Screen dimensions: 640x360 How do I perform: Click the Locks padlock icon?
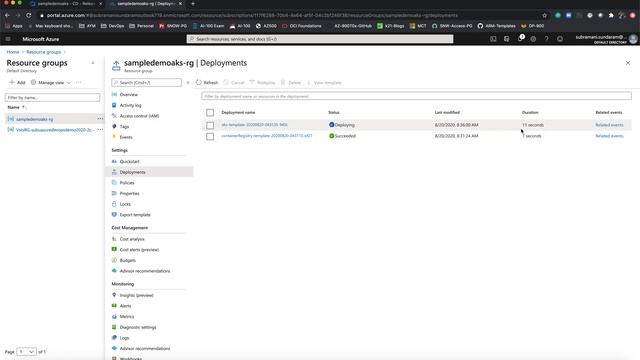click(114, 204)
